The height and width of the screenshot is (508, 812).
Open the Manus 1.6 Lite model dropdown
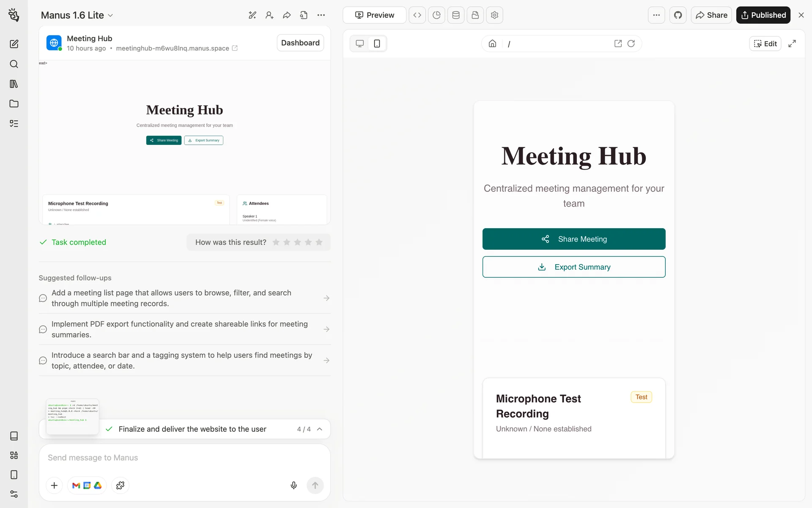(77, 15)
